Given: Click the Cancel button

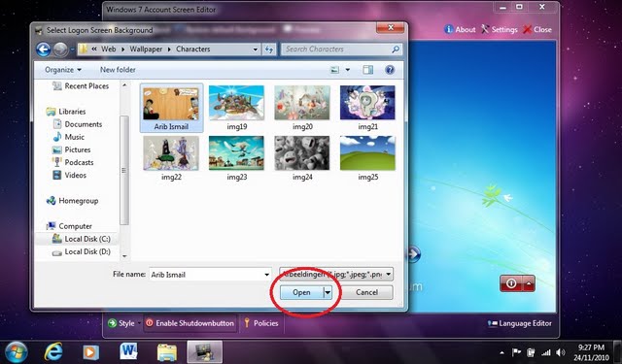Looking at the screenshot, I should [x=367, y=292].
